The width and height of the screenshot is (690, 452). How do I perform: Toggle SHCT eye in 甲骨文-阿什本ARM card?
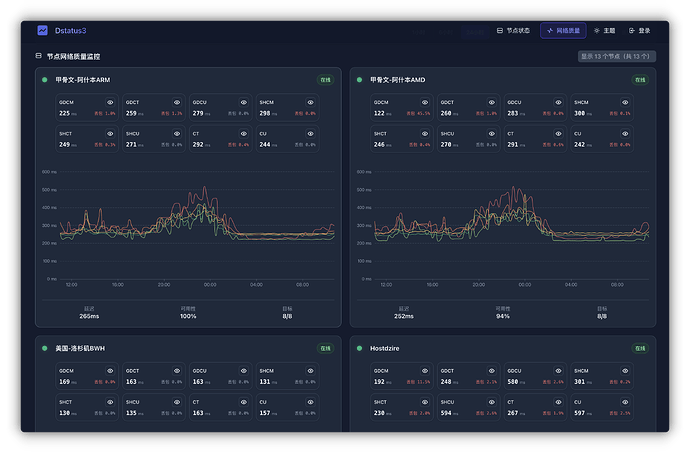coord(110,133)
